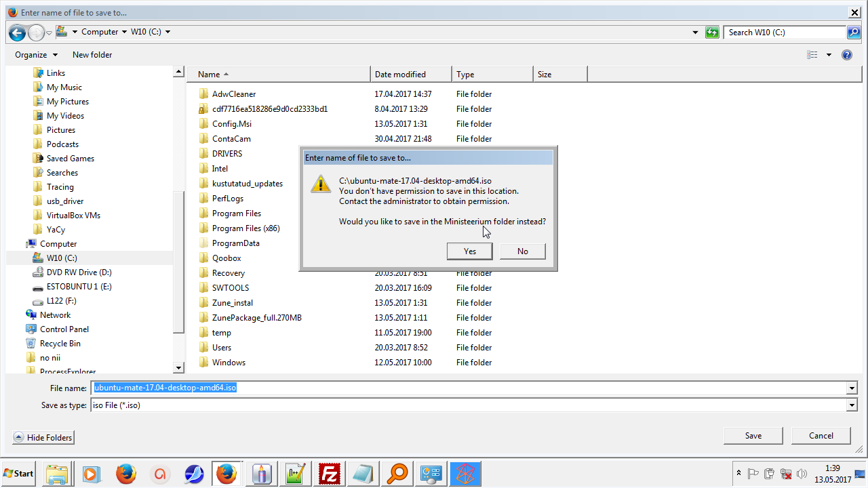Click the search magnifier button
Screen dimensions: 868x488
tap(854, 33)
